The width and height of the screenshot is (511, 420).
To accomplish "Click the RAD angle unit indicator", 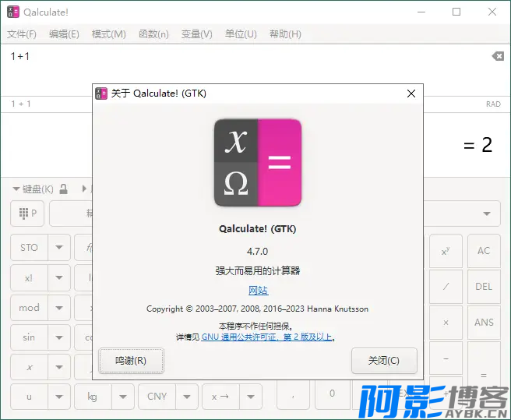I will (493, 104).
